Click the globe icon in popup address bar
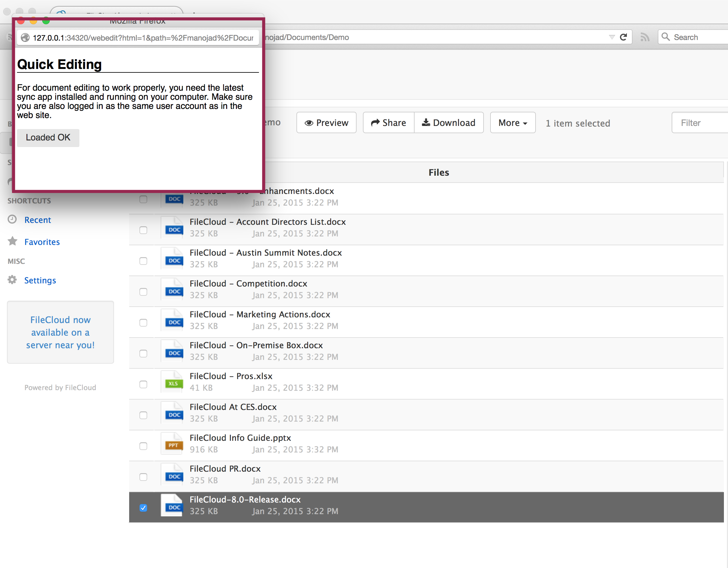The width and height of the screenshot is (728, 568). click(25, 38)
